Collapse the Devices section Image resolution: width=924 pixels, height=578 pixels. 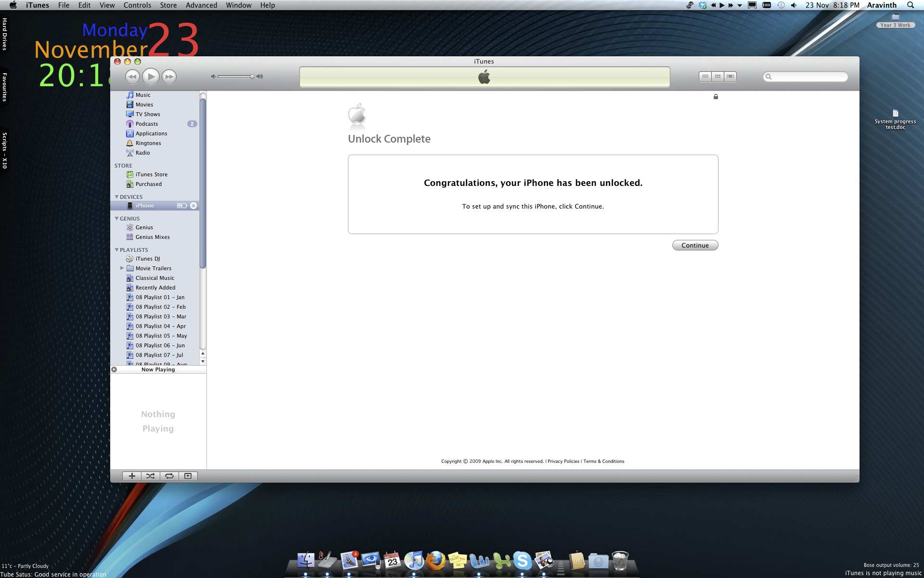tap(116, 197)
